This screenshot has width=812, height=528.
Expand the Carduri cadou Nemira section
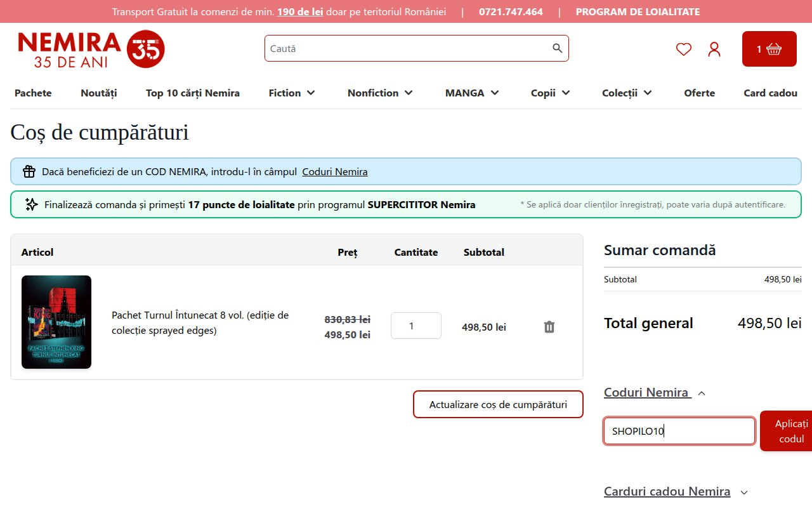point(676,492)
